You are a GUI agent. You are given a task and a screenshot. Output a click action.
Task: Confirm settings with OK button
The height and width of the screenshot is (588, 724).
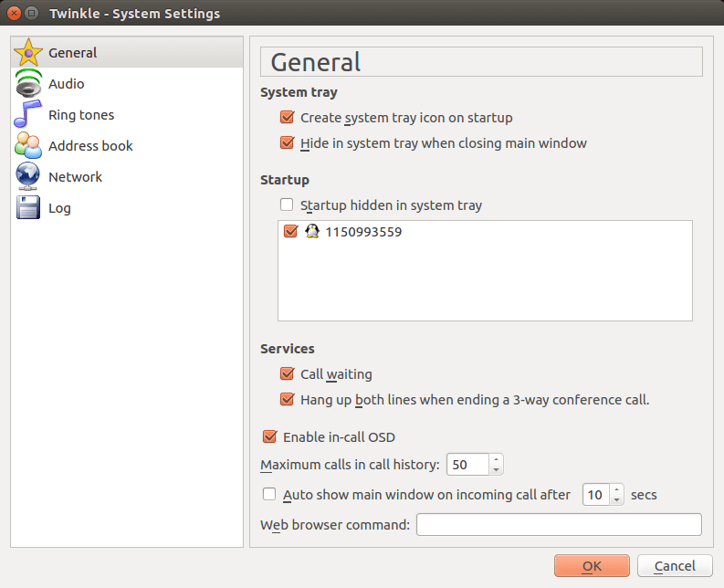click(592, 566)
